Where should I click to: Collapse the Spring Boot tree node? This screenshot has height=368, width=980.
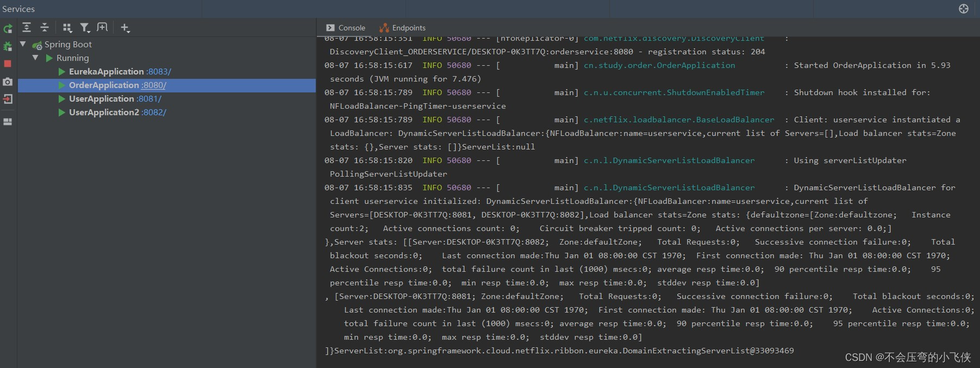click(23, 44)
